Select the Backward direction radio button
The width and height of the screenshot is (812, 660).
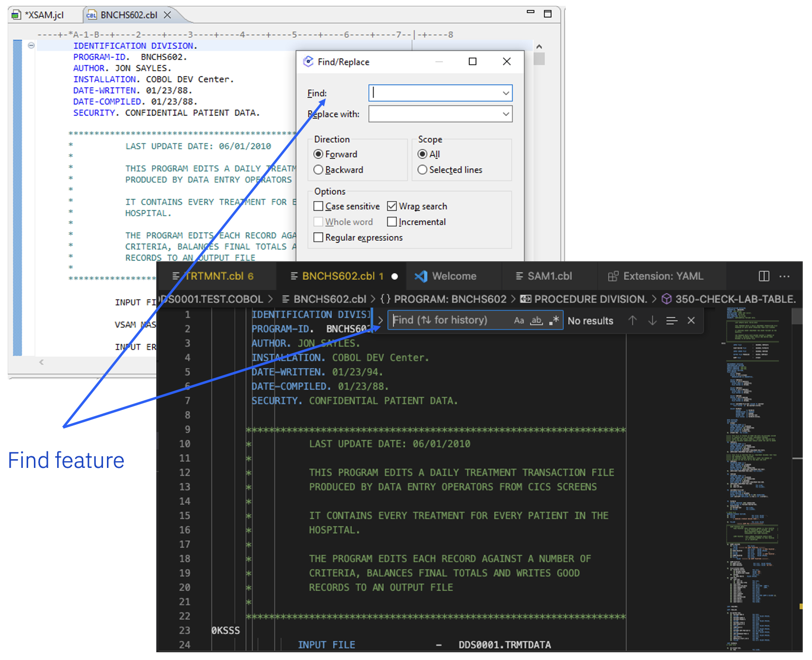318,170
